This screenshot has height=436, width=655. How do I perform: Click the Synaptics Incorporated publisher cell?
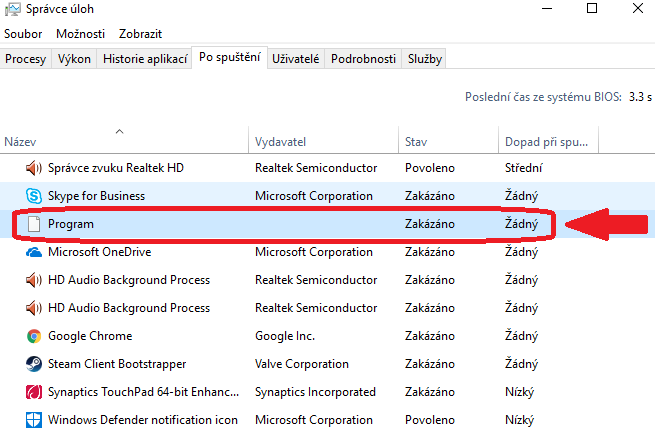pyautogui.click(x=315, y=392)
